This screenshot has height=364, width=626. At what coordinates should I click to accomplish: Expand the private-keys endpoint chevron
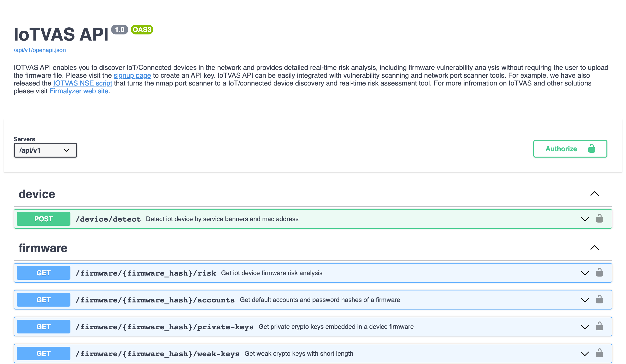point(585,327)
